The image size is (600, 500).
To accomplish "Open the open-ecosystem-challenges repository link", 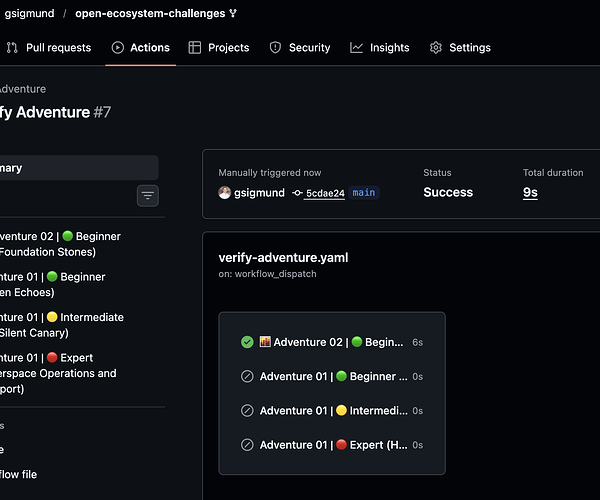I will click(x=150, y=13).
